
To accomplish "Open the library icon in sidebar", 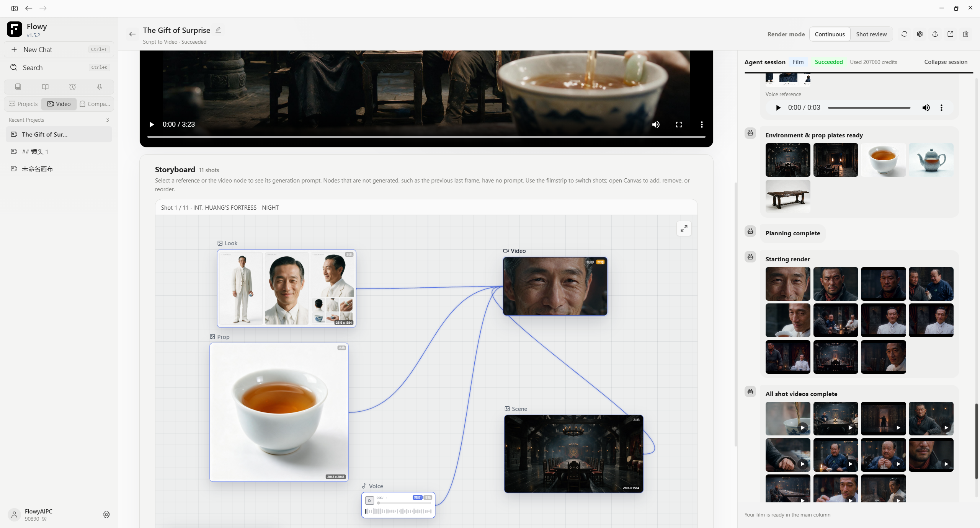I will click(x=18, y=87).
